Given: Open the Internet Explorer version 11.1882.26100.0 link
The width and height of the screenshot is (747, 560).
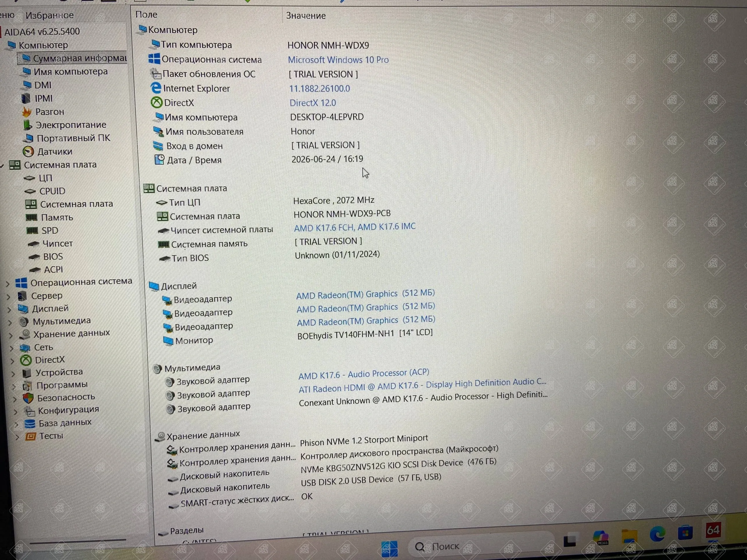Looking at the screenshot, I should (320, 88).
